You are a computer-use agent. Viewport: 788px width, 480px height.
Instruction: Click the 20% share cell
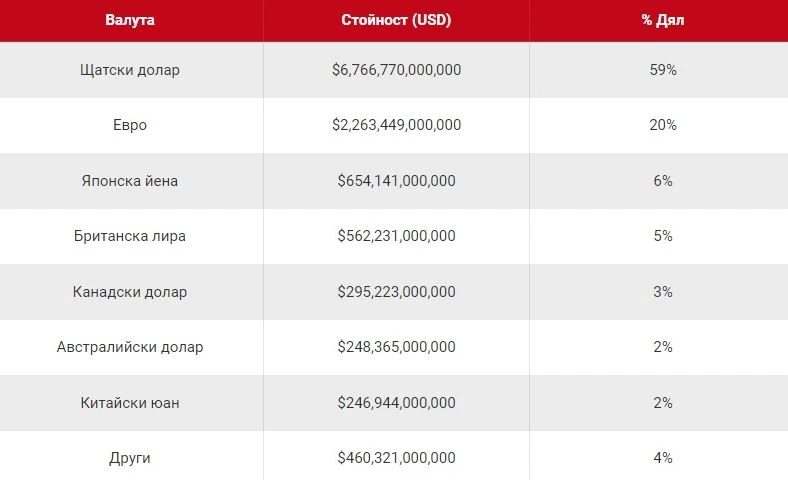coord(662,125)
